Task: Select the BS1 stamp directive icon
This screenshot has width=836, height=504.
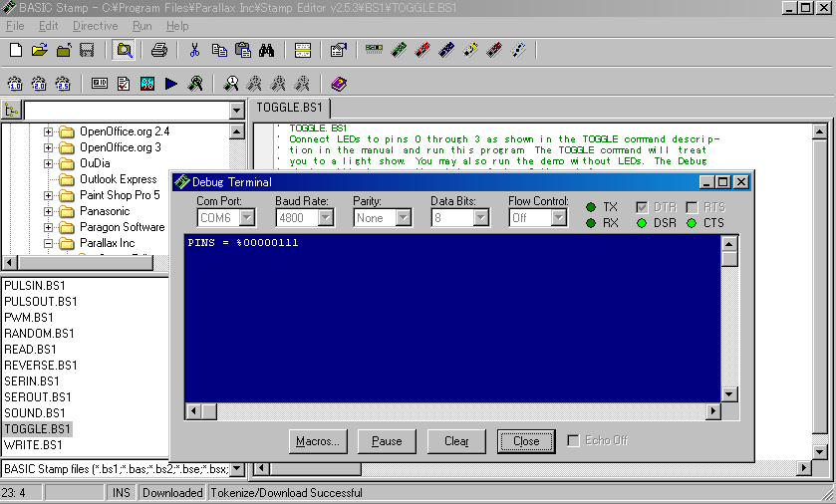Action: point(374,50)
